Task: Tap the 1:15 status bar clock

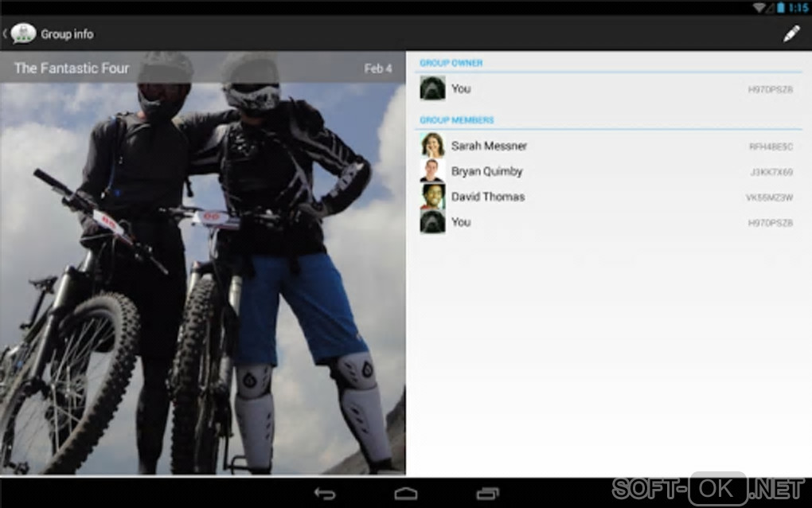Action: 798,7
